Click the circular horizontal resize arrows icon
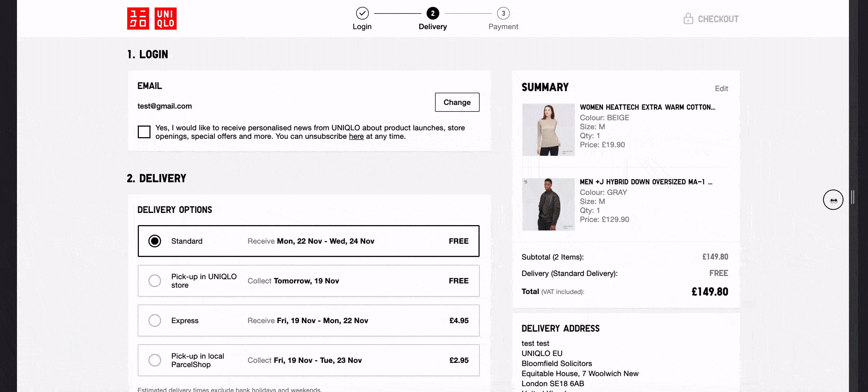This screenshot has height=392, width=868. click(833, 200)
